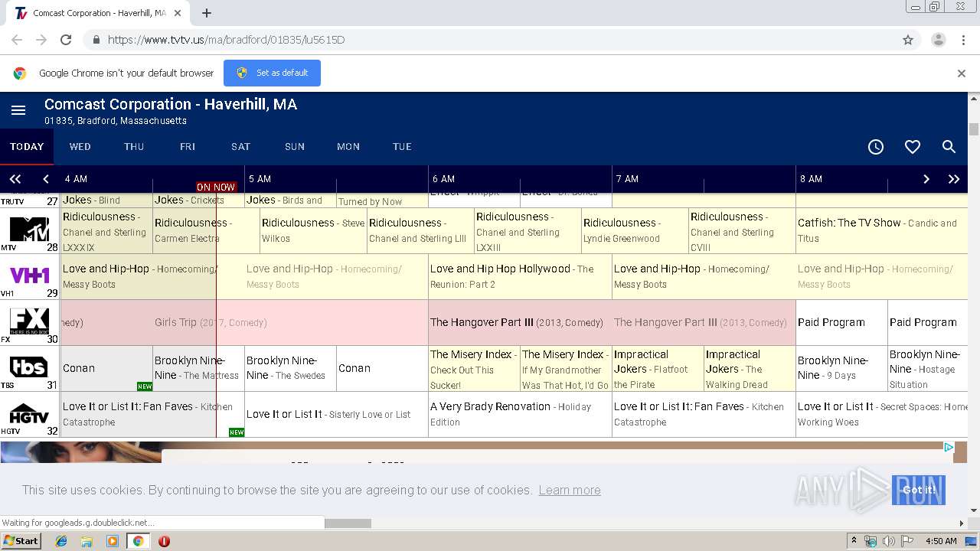Open Love and Hip Hop Hollywood listing
This screenshot has height=551, width=980.
(x=521, y=276)
